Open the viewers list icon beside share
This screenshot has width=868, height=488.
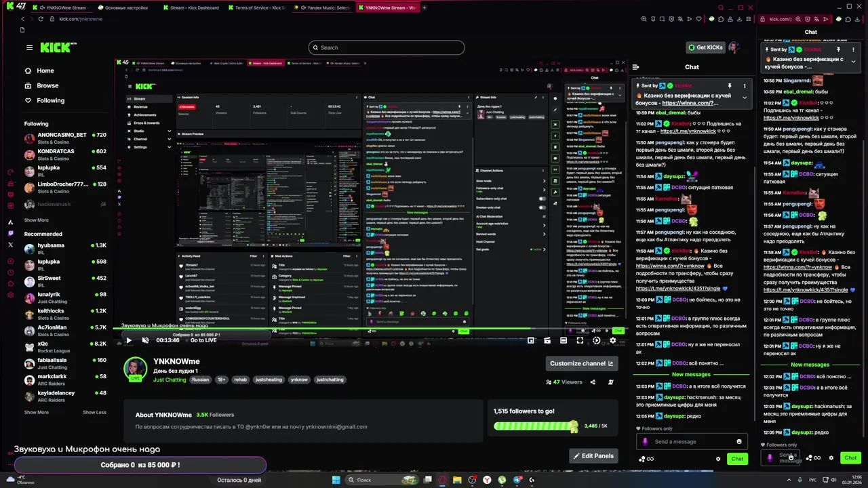610,382
